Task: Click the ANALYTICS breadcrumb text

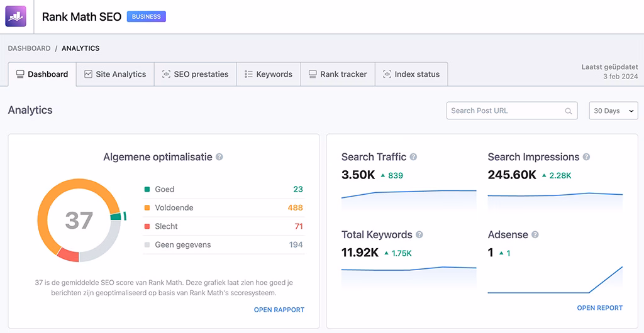Action: point(80,48)
